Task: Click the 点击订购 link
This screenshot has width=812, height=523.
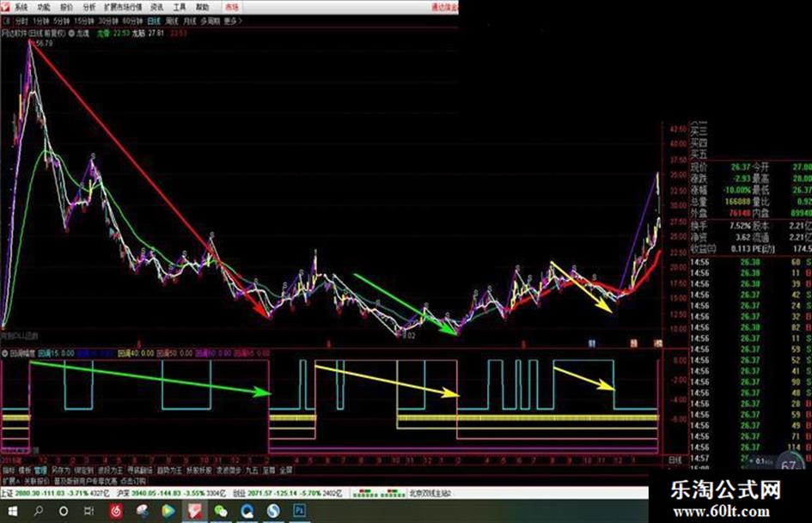Action: point(133,481)
